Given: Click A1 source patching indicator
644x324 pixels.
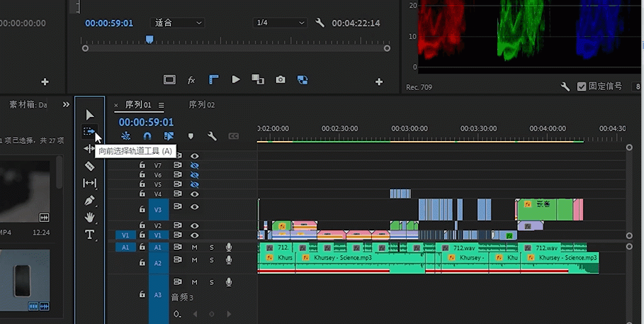Looking at the screenshot, I should tap(125, 247).
